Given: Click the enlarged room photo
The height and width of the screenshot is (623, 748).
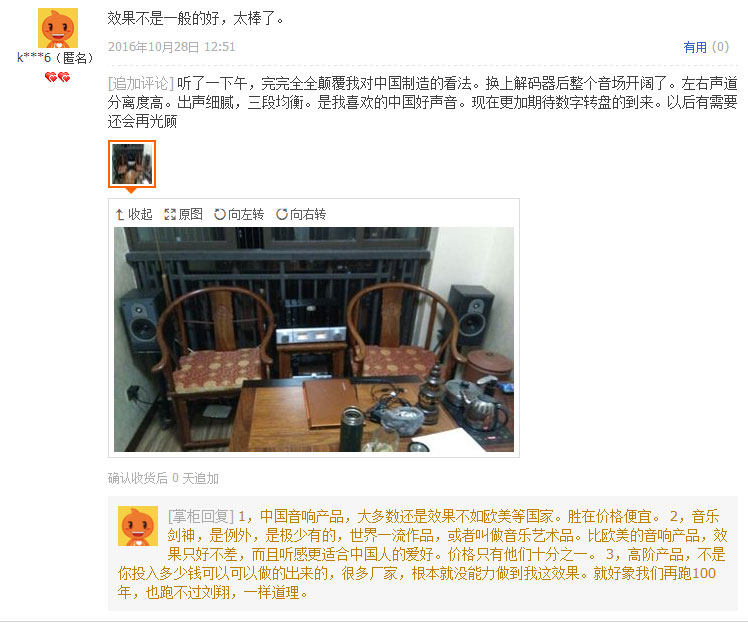Looking at the screenshot, I should (x=314, y=339).
